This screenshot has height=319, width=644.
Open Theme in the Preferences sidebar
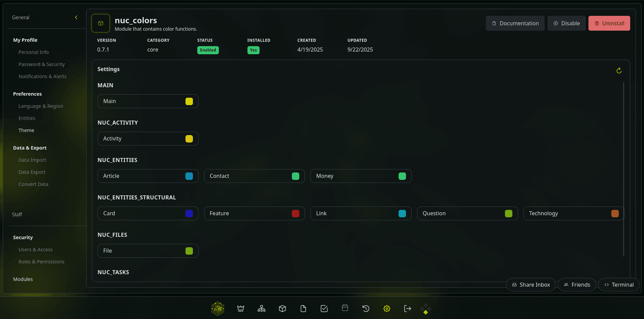[x=26, y=130]
